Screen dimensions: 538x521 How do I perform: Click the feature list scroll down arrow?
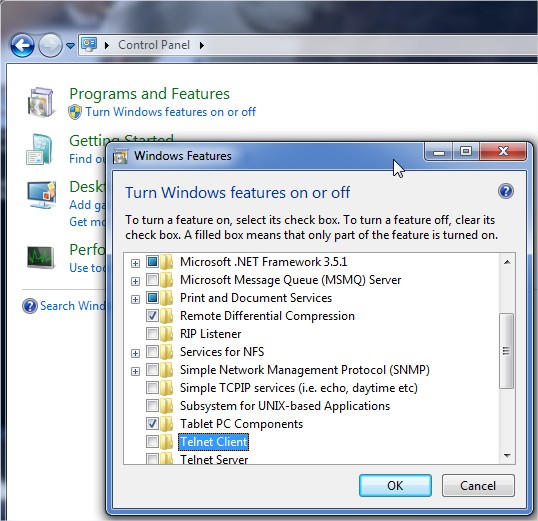(507, 456)
